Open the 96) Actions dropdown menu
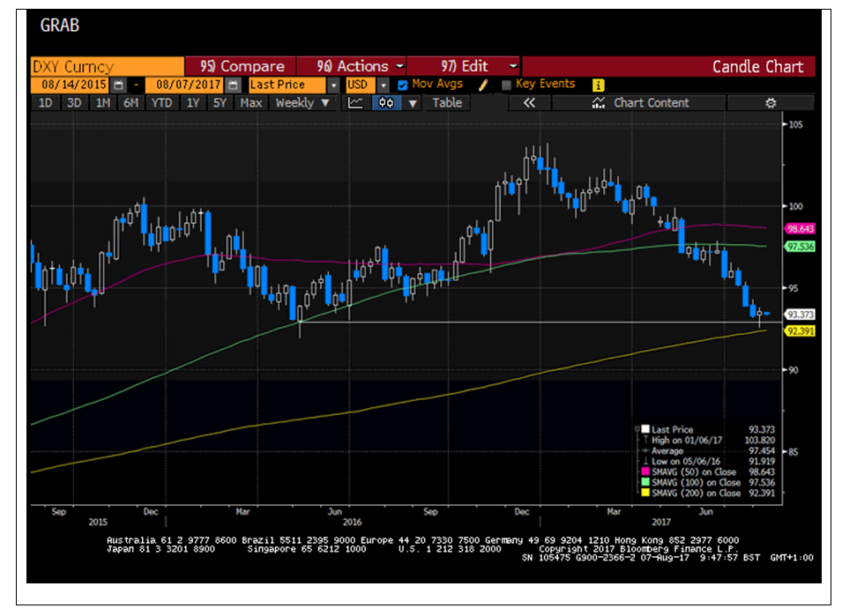 click(x=351, y=67)
